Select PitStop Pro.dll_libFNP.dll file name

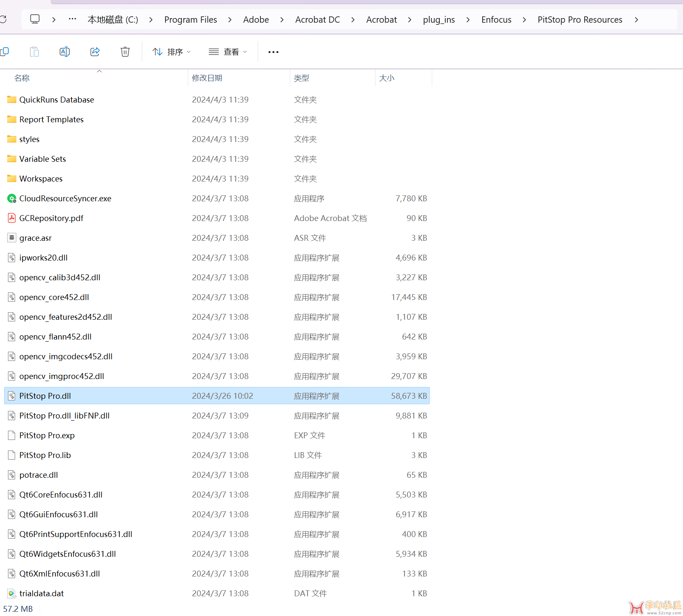tap(64, 416)
